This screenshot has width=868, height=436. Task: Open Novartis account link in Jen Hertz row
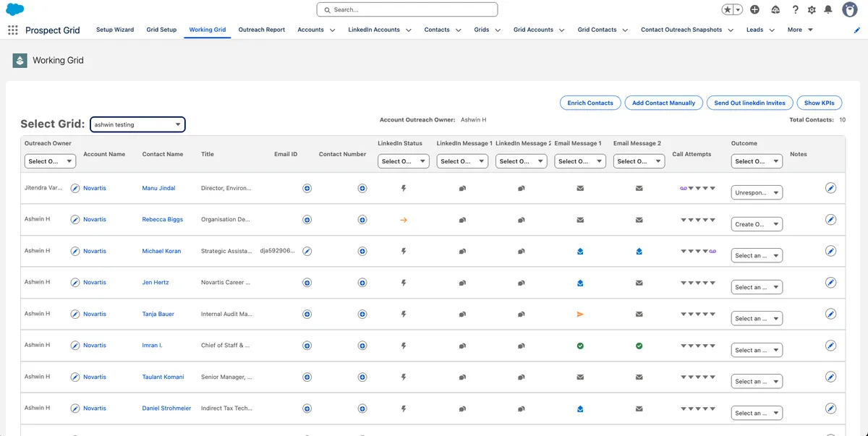tap(95, 283)
